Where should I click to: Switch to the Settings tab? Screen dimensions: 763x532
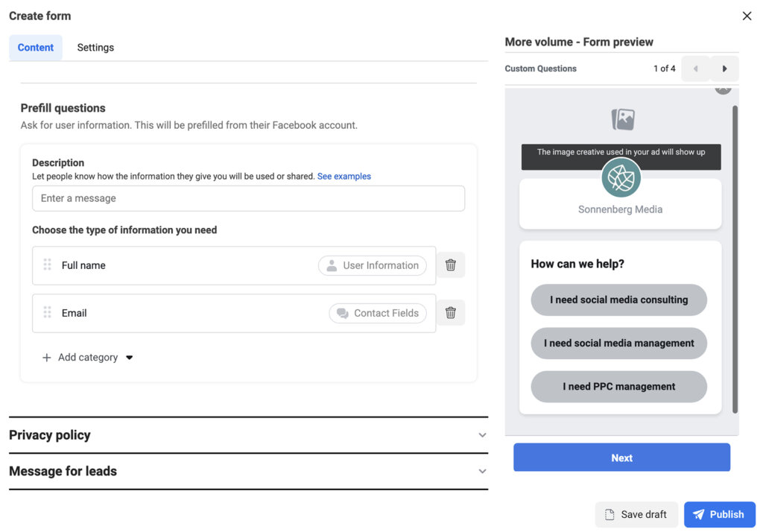point(95,48)
